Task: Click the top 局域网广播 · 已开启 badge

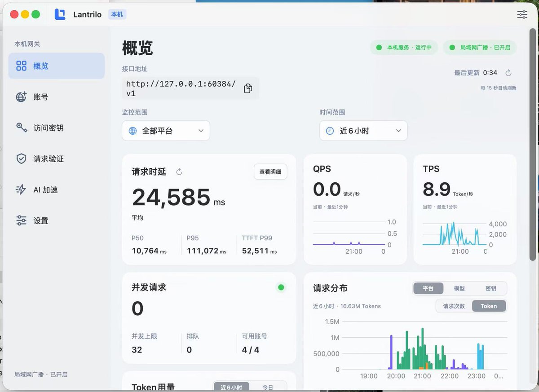Action: click(x=480, y=48)
